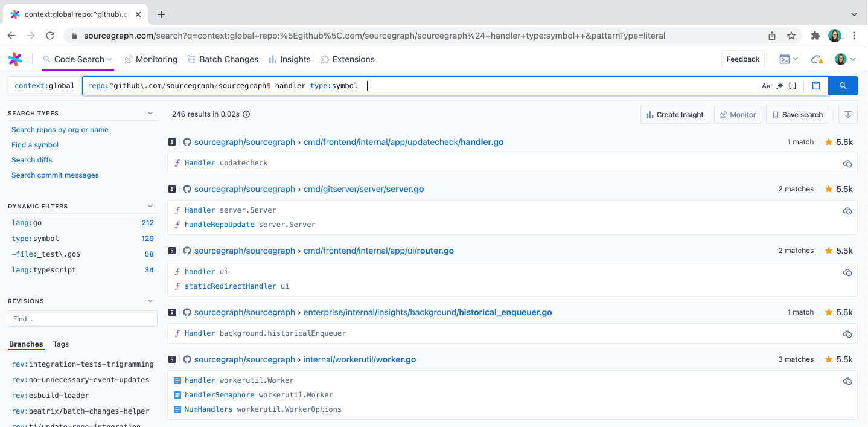Image resolution: width=868 pixels, height=427 pixels.
Task: Click the Sourcegraph Cloud icon in navbar
Action: click(x=817, y=59)
